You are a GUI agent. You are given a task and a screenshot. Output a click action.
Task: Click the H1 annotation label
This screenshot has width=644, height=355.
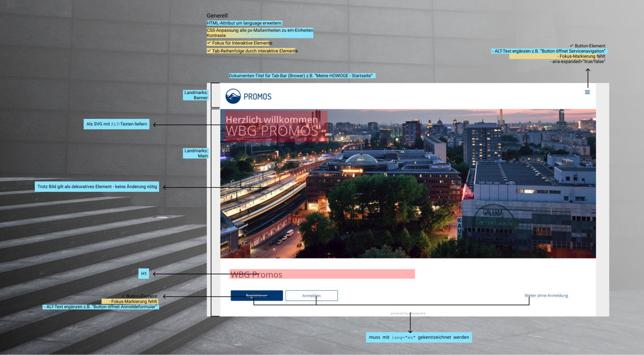144,272
